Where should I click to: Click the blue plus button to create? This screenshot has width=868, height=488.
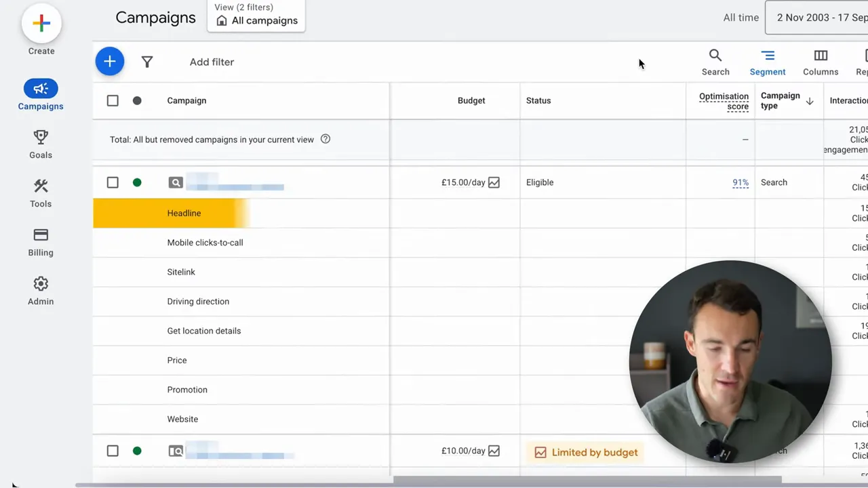(109, 61)
